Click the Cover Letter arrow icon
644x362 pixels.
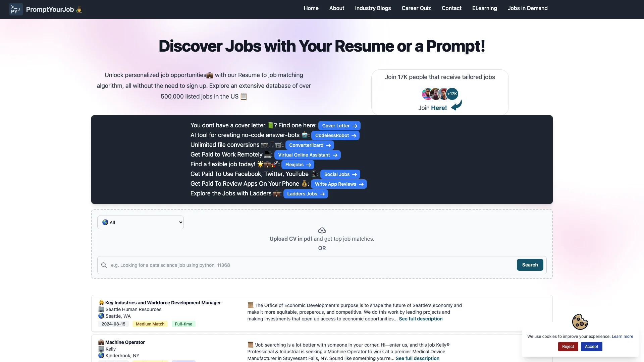[354, 126]
